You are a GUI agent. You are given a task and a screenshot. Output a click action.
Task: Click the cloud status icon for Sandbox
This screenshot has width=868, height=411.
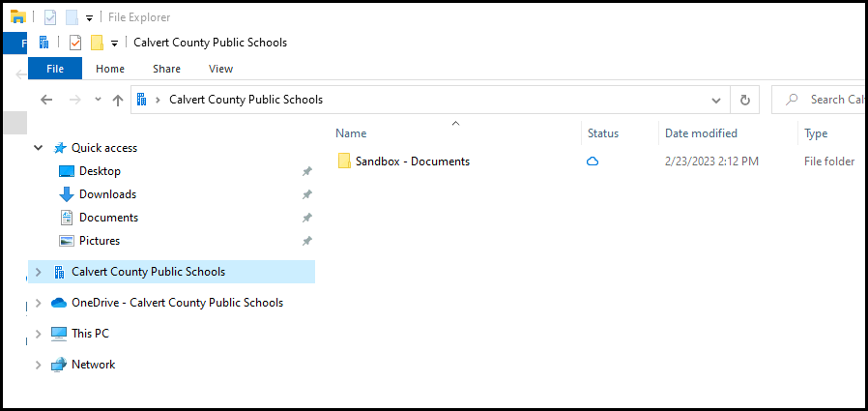[x=593, y=161]
